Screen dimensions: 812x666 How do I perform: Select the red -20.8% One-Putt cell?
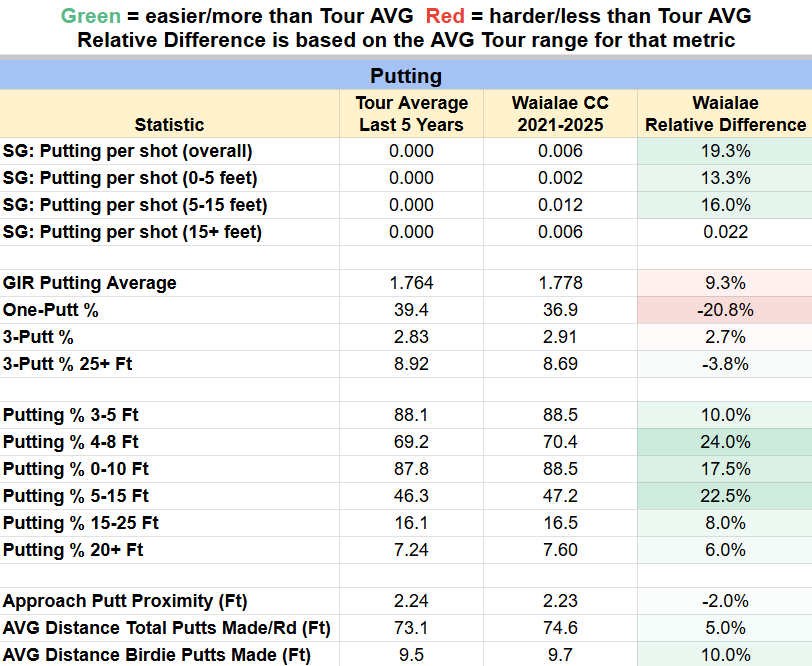coord(725,310)
